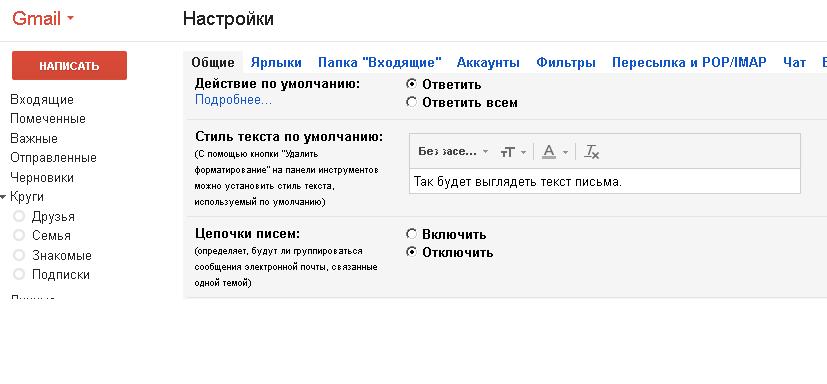Choose Отключить for conversation view
This screenshot has height=384, width=827.
tap(411, 252)
